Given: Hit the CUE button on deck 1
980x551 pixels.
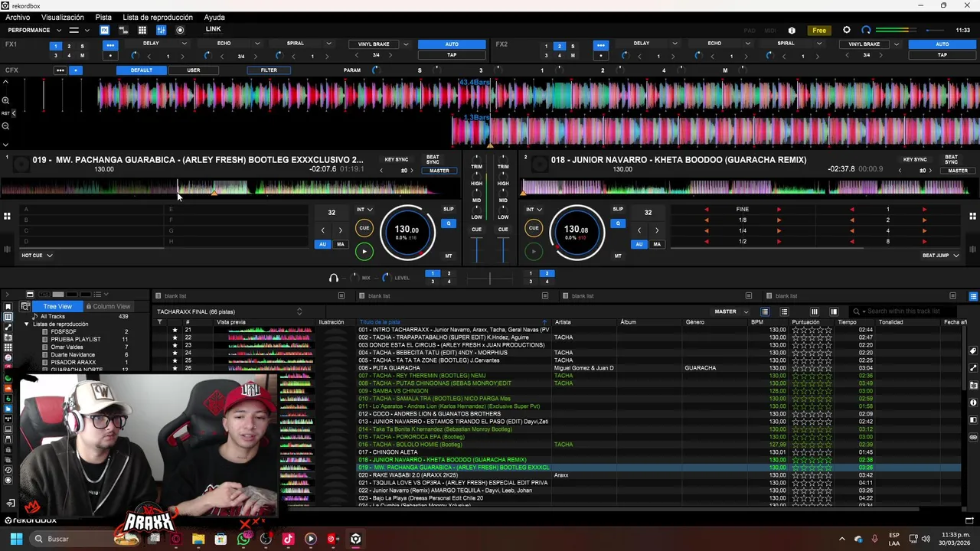Looking at the screenshot, I should (364, 228).
